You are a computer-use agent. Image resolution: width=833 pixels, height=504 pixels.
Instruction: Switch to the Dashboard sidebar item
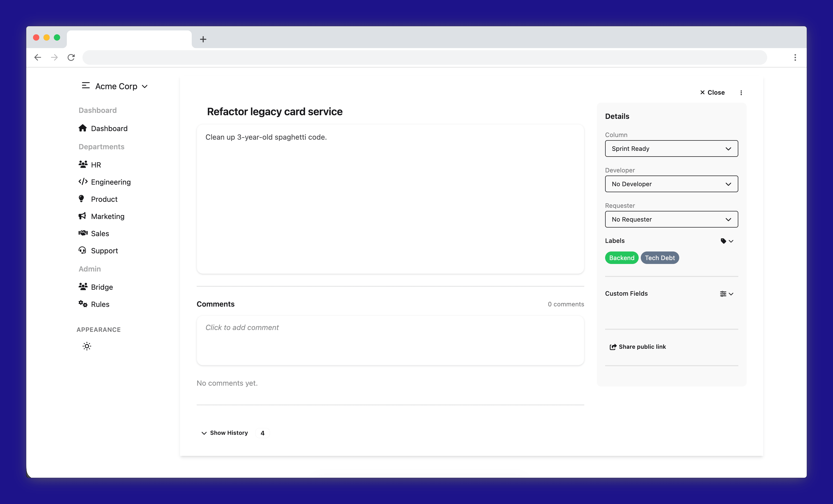(109, 128)
